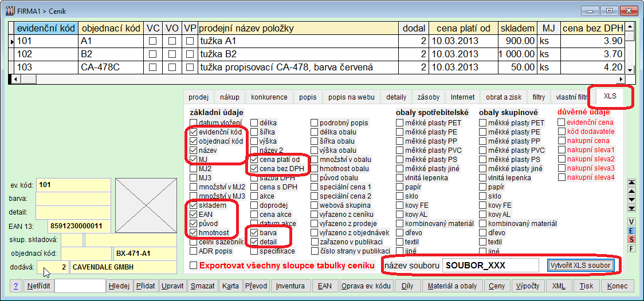
Task: Click the blue E icon button
Action: tap(631, 231)
